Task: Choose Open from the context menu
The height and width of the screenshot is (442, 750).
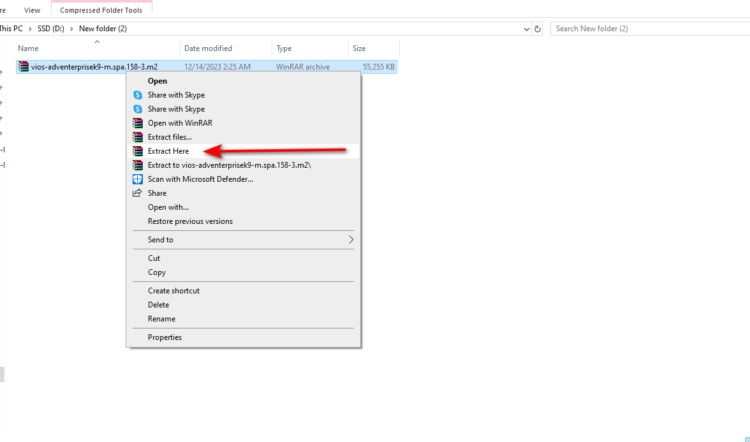Action: pos(157,80)
